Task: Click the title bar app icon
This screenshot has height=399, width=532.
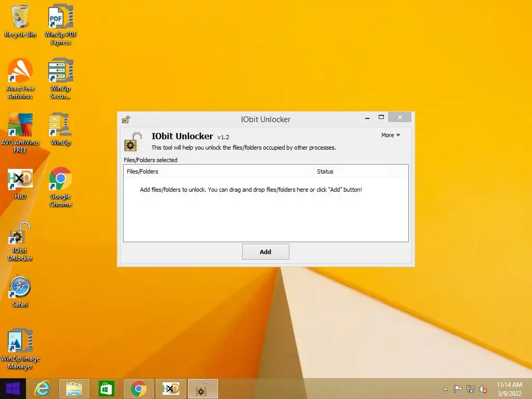Action: click(126, 119)
